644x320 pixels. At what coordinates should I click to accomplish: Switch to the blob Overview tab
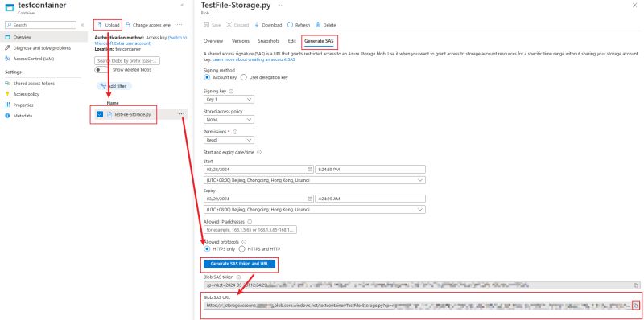213,41
